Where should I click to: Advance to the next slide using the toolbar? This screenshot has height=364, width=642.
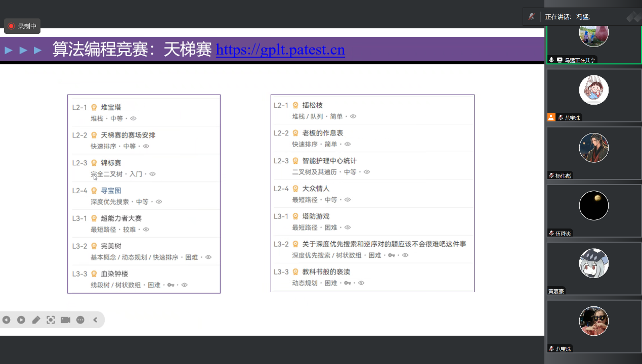[x=21, y=320]
